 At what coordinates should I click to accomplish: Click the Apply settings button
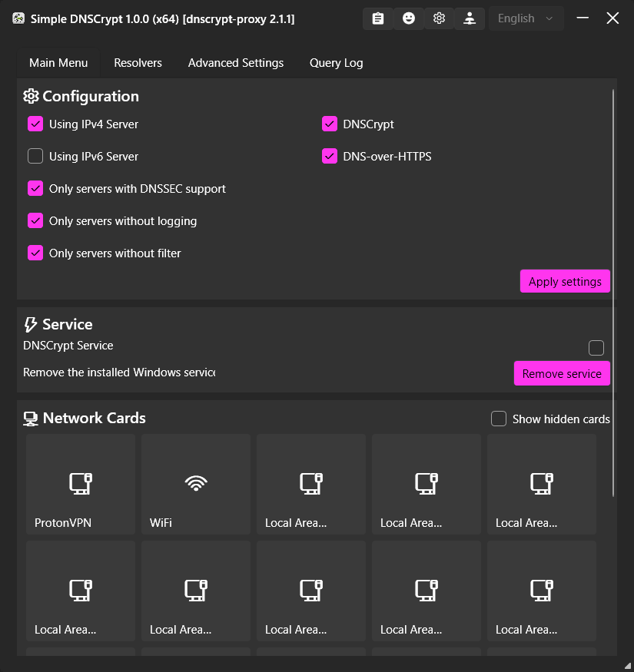pos(565,282)
